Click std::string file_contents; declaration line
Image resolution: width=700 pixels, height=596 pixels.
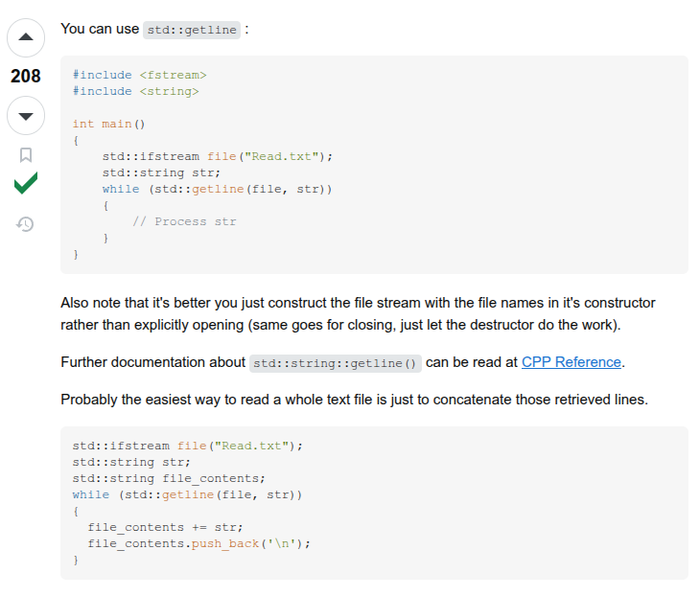(x=169, y=478)
